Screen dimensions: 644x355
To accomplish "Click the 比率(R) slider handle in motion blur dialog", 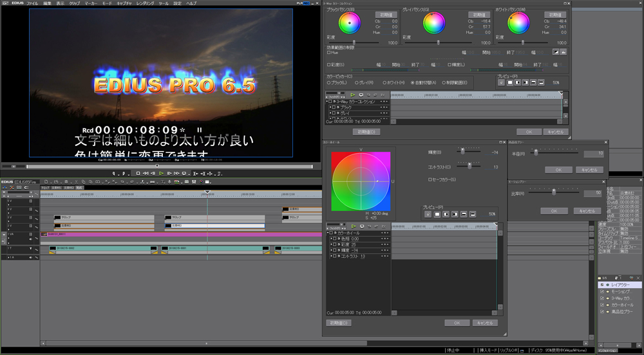I will (554, 192).
